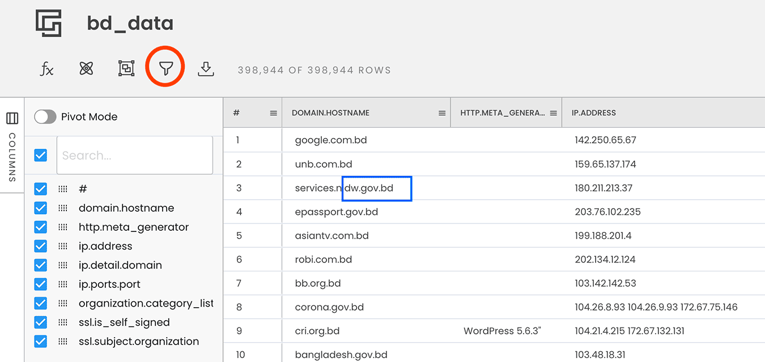765x362 pixels.
Task: Click IP address 180.211.213.37
Action: 604,188
